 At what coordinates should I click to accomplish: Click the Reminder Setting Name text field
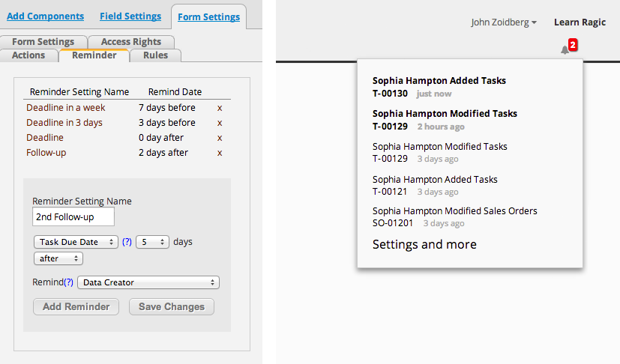click(x=73, y=216)
